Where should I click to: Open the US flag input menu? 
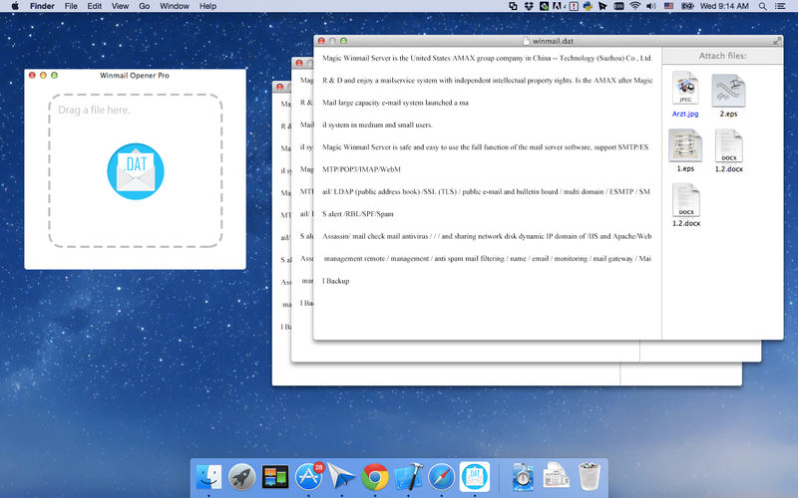pos(669,6)
